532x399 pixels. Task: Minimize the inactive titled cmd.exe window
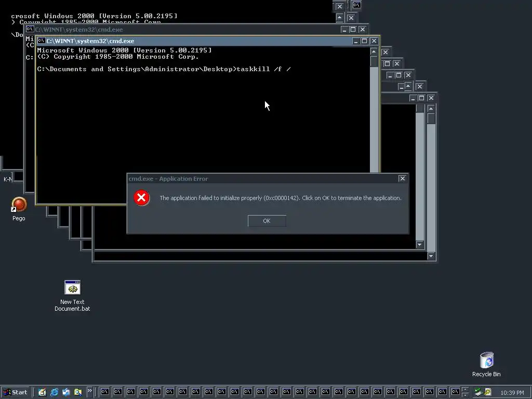click(x=344, y=30)
